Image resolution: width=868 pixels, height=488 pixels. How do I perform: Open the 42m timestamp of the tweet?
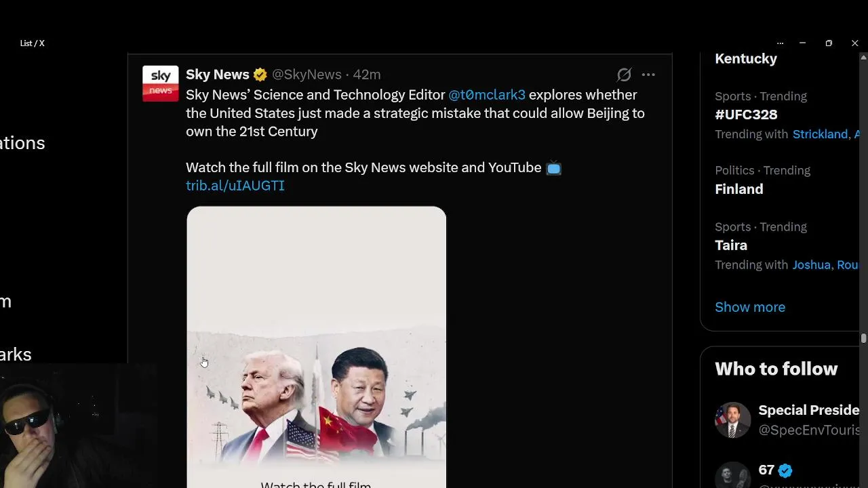(367, 75)
